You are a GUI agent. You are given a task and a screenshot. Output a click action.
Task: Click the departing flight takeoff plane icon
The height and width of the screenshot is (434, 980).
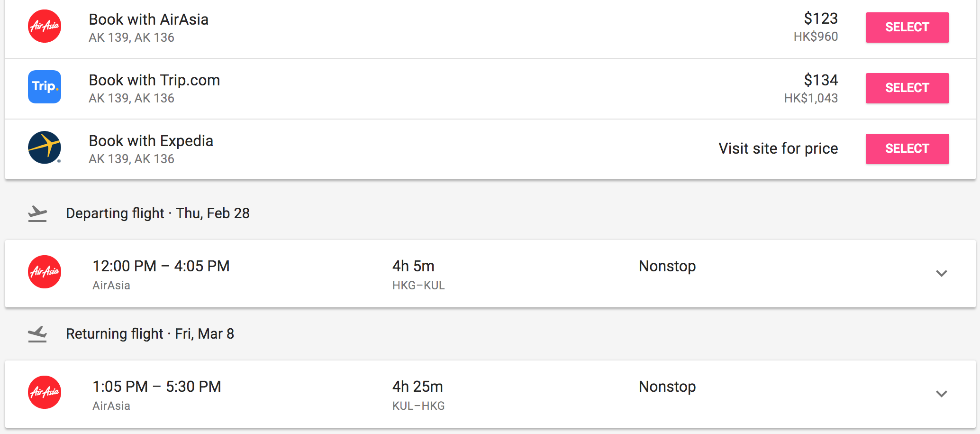[37, 214]
